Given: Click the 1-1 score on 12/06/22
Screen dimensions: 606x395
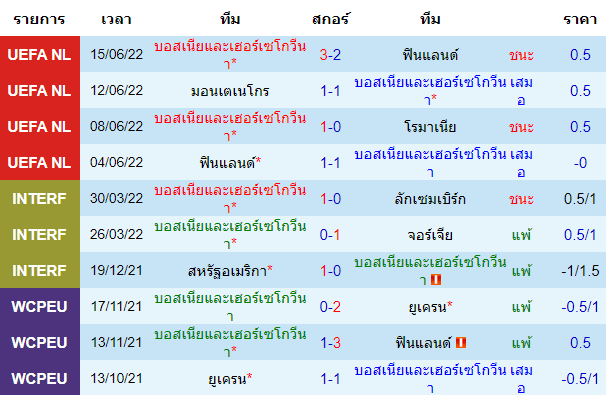Looking at the screenshot, I should point(330,90).
